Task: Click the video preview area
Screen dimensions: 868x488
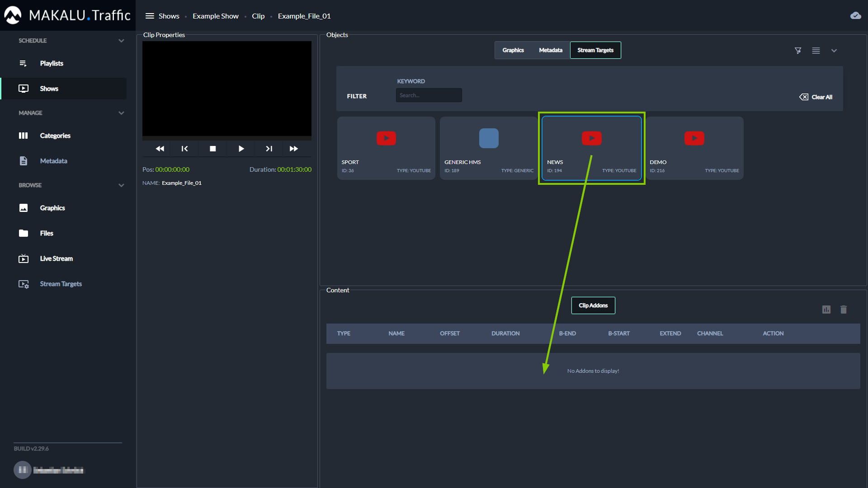Action: point(227,89)
